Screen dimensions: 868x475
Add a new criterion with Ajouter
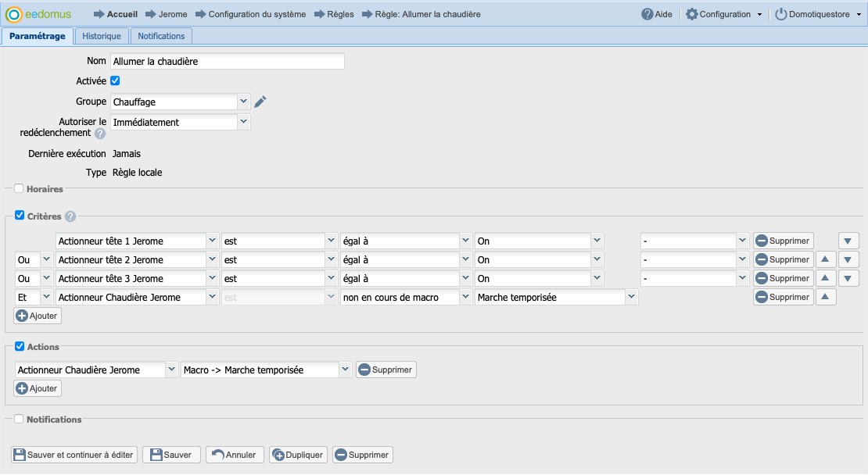pyautogui.click(x=38, y=316)
